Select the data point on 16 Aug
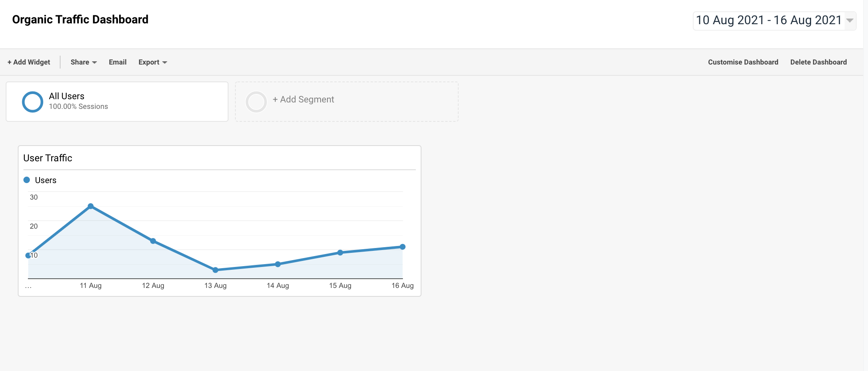Screen dimensions: 868x371 (x=402, y=246)
